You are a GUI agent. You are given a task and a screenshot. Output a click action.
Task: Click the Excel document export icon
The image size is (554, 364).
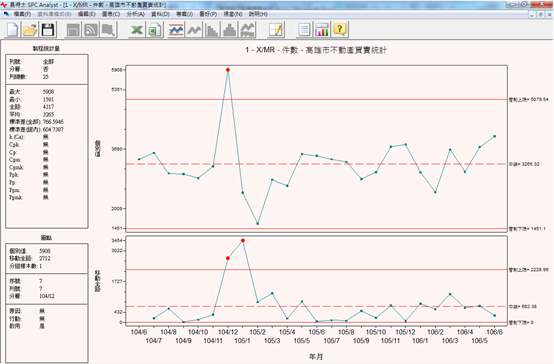[x=155, y=30]
